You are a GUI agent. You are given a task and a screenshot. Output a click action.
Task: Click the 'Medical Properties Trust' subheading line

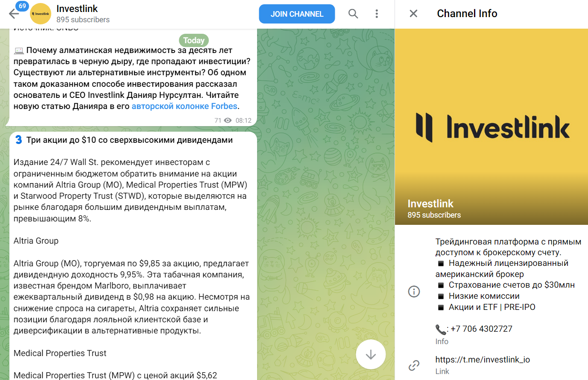pyautogui.click(x=60, y=353)
